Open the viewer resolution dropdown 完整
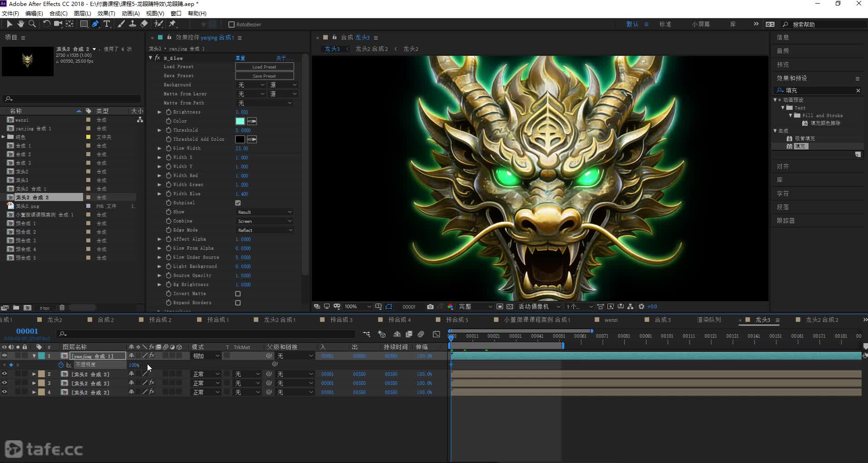Image resolution: width=868 pixels, height=463 pixels. [x=475, y=307]
